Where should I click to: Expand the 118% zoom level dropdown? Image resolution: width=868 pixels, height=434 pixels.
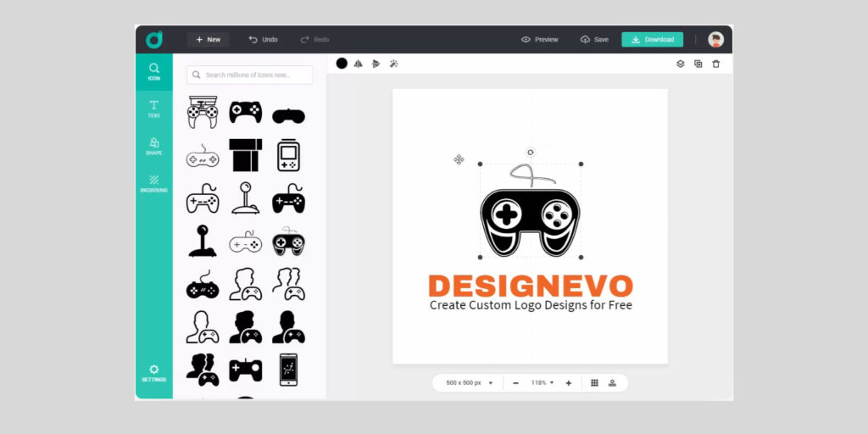click(x=541, y=383)
